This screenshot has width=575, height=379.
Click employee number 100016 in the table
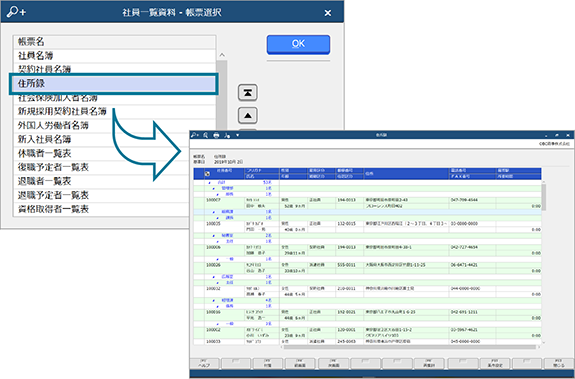pyautogui.click(x=213, y=312)
